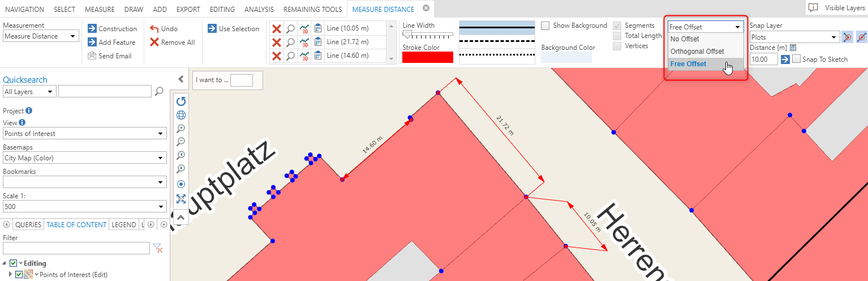Viewport: 868px width, 281px height.
Task: Open the All Layers search dropdown
Action: coord(29,91)
